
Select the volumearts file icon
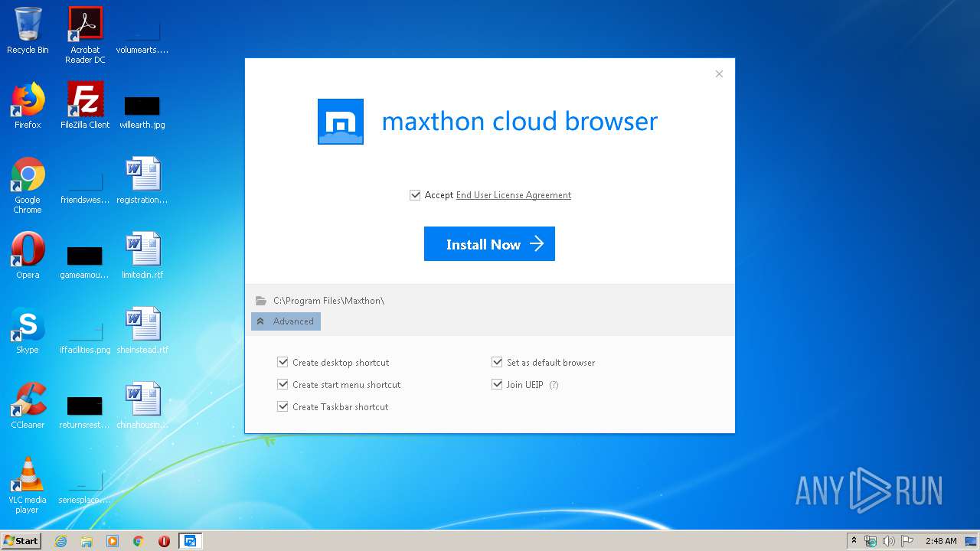[142, 31]
